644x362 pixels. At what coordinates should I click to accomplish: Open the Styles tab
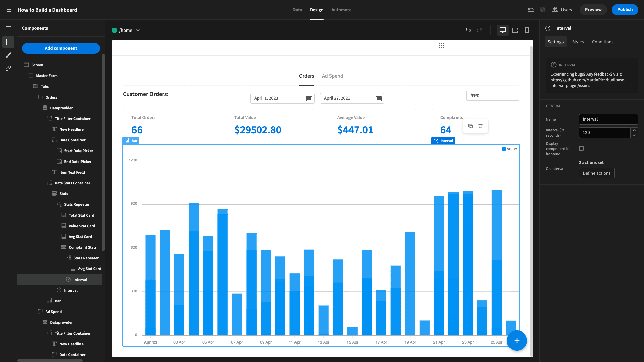[578, 42]
